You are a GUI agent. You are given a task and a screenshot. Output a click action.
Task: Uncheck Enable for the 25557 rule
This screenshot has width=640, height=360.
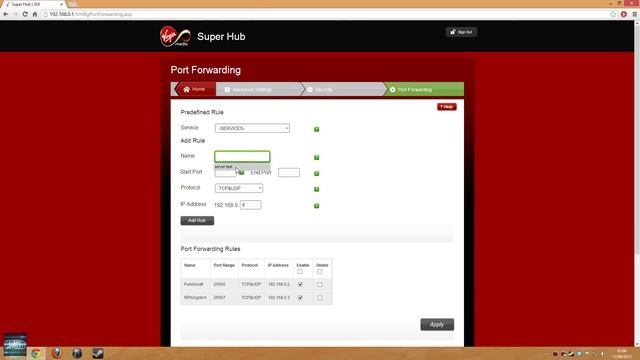[x=300, y=298]
